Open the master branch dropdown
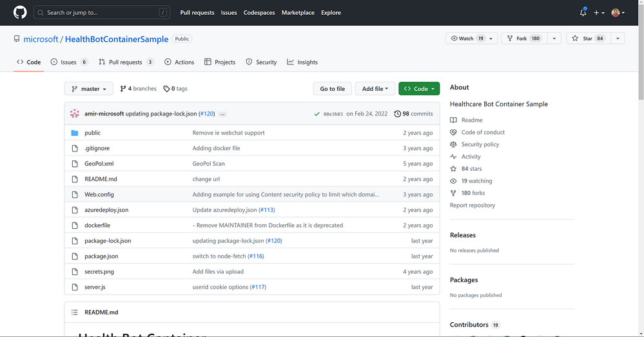Image resolution: width=644 pixels, height=337 pixels. (89, 89)
